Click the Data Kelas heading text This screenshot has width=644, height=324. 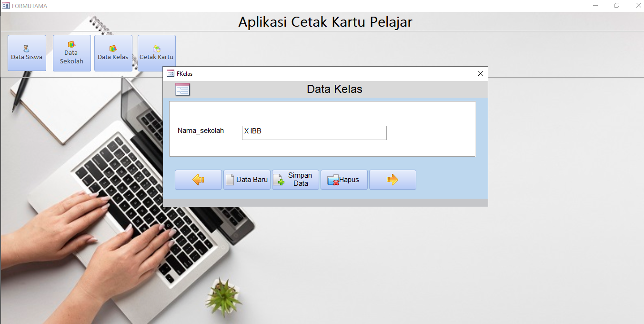[334, 89]
